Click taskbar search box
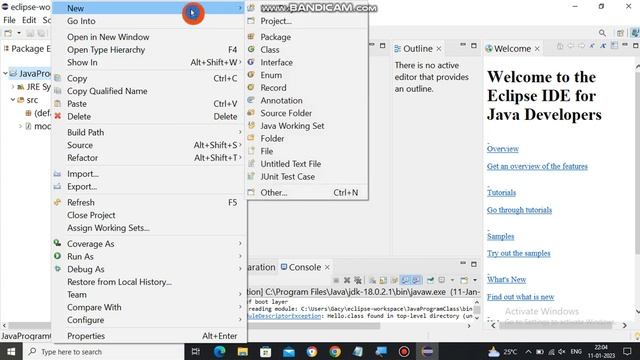Screen dimensions: 640x360 click(x=104, y=351)
